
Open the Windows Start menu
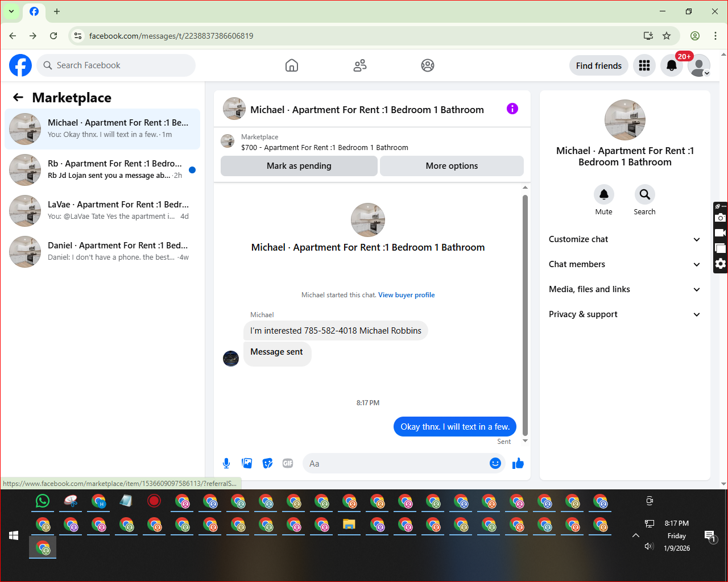[x=14, y=535]
